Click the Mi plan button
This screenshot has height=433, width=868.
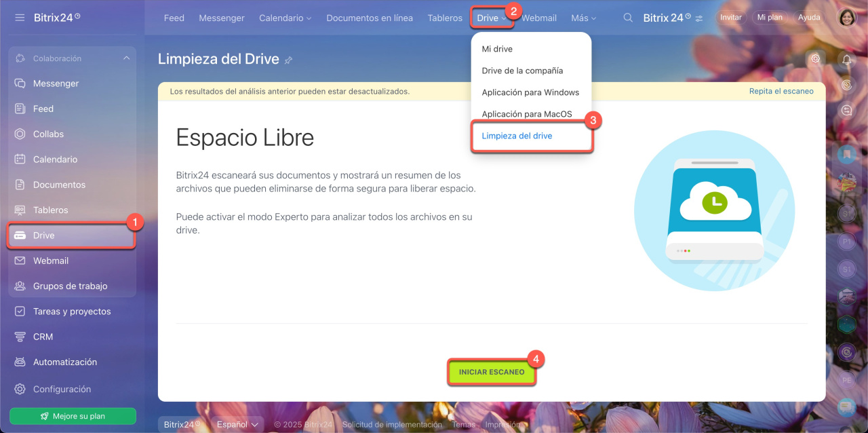point(770,18)
